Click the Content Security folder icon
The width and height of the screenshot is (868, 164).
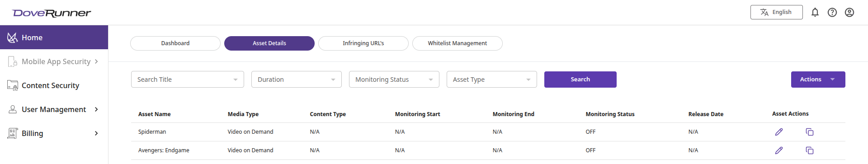tap(13, 85)
